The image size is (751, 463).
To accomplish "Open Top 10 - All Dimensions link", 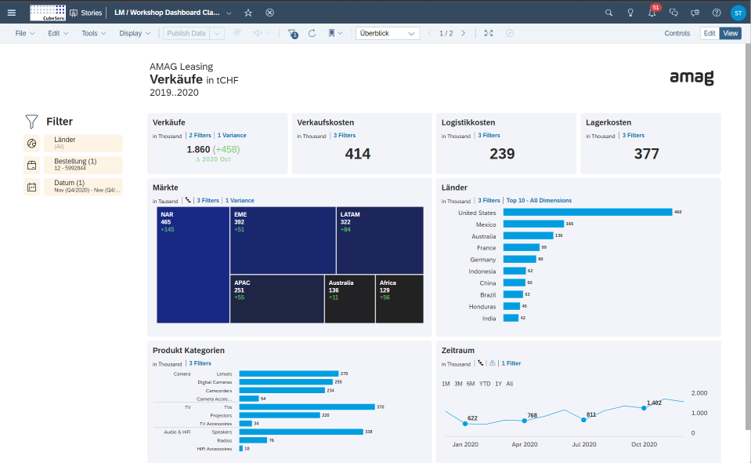I will pyautogui.click(x=539, y=201).
